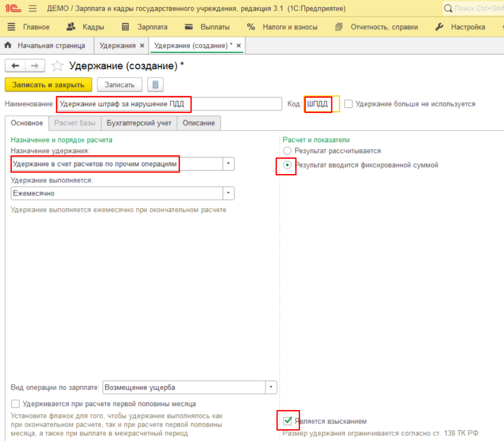
Task: Add form to favorites with star icon
Action: [58, 66]
